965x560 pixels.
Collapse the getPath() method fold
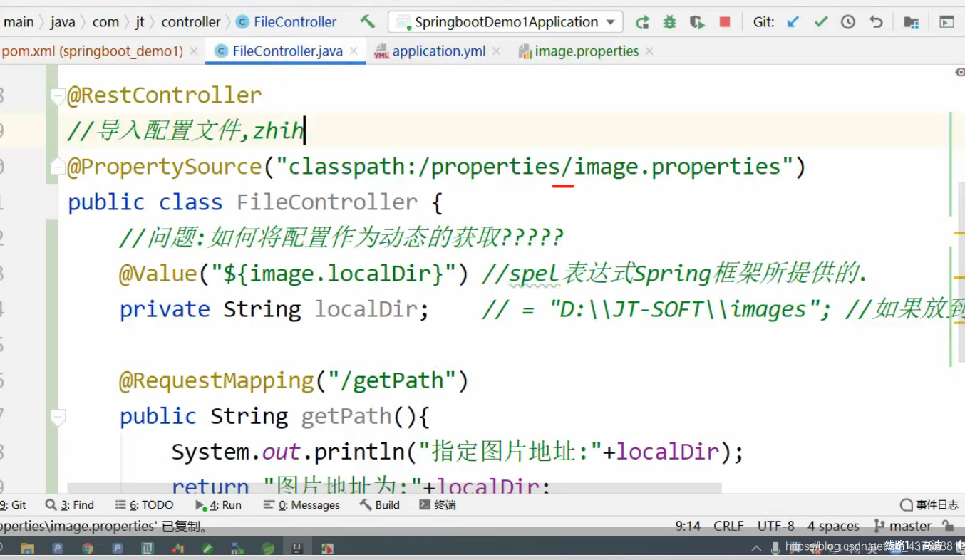pyautogui.click(x=58, y=416)
